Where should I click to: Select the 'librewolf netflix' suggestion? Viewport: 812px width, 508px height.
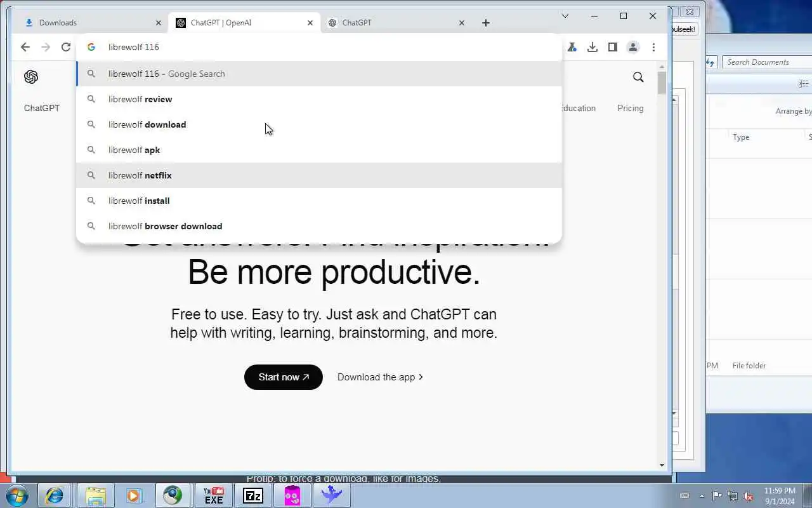[x=319, y=175]
